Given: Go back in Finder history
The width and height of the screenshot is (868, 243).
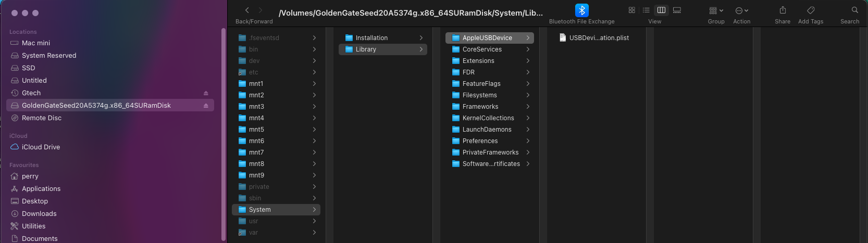Looking at the screenshot, I should [247, 10].
